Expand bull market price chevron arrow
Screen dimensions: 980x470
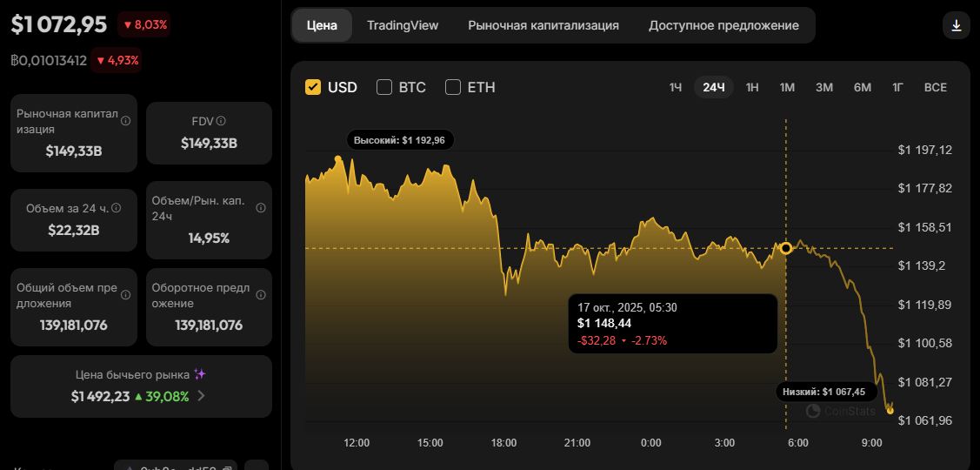click(201, 396)
